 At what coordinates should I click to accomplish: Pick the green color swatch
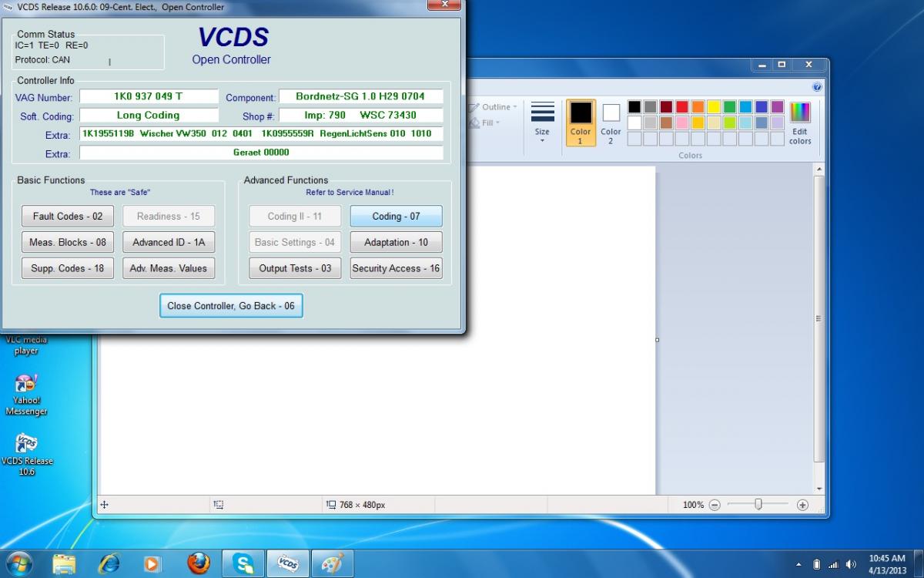tap(730, 107)
